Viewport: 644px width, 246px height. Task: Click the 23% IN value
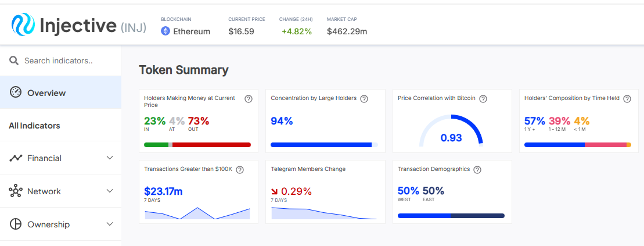[x=155, y=121]
